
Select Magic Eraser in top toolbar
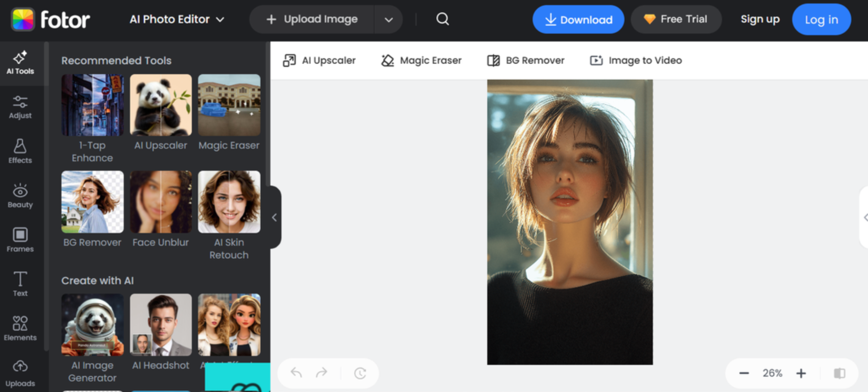421,60
